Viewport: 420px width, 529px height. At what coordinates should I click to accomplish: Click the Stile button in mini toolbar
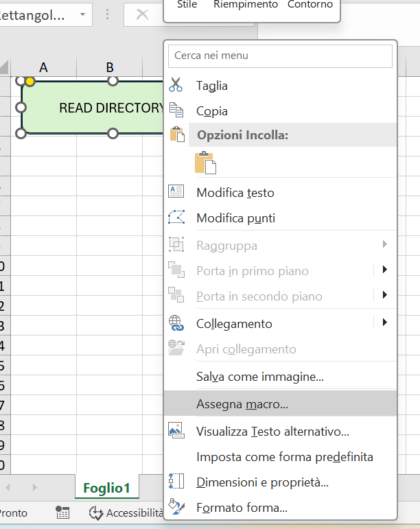point(187,5)
